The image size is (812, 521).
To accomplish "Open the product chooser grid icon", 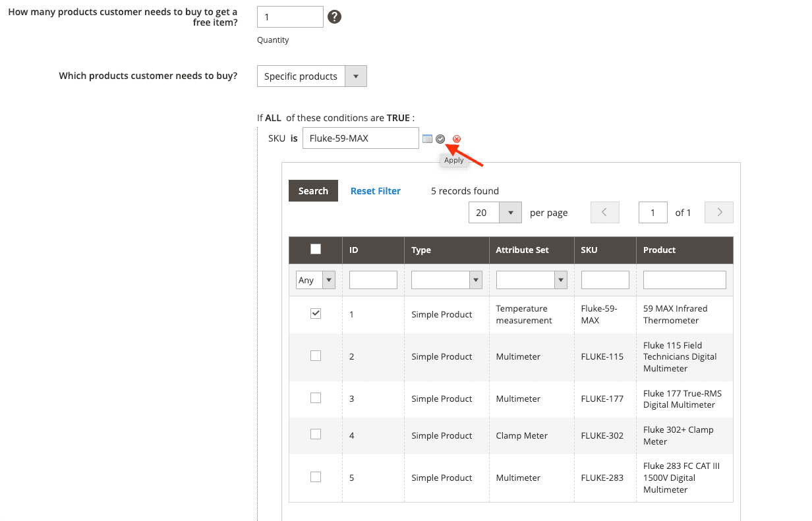I will tap(428, 139).
